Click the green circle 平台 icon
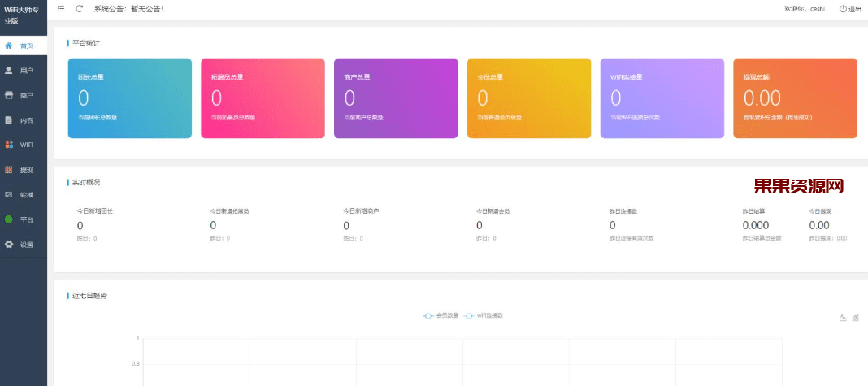The height and width of the screenshot is (386, 868). (x=9, y=219)
